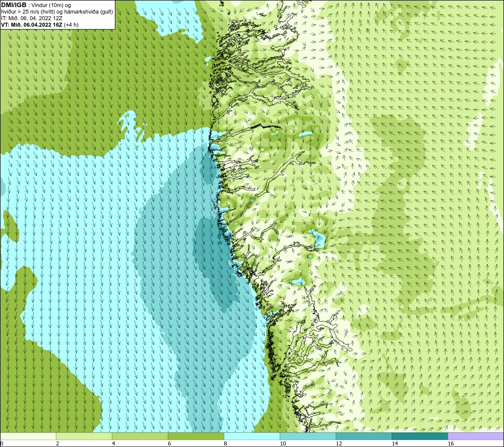The height and width of the screenshot is (447, 504).
Task: Click the legend label '16'
Action: coord(451,444)
